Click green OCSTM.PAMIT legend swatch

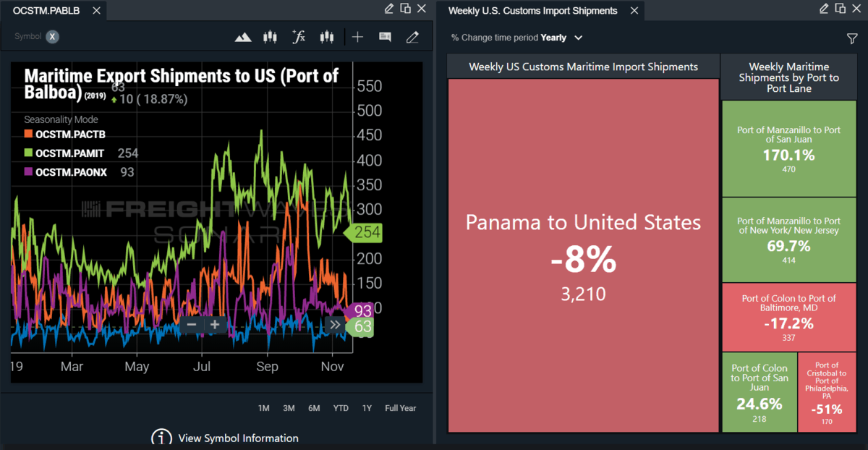(x=28, y=153)
